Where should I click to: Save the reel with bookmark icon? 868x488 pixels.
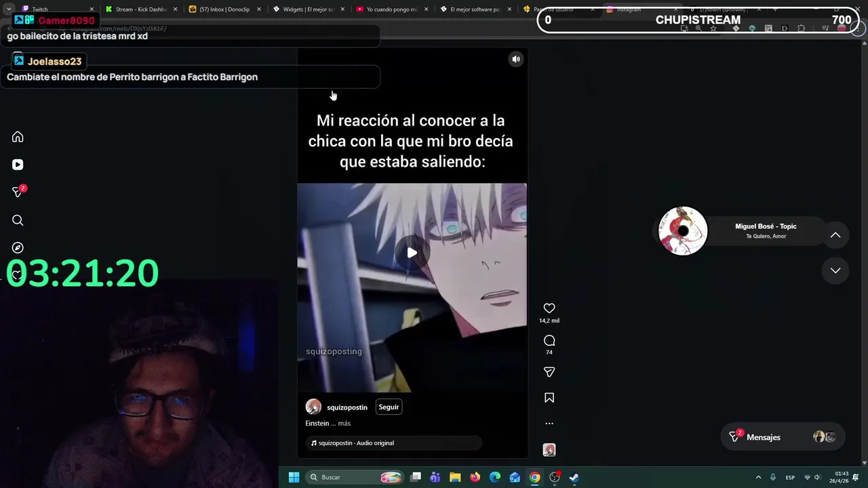tap(549, 398)
